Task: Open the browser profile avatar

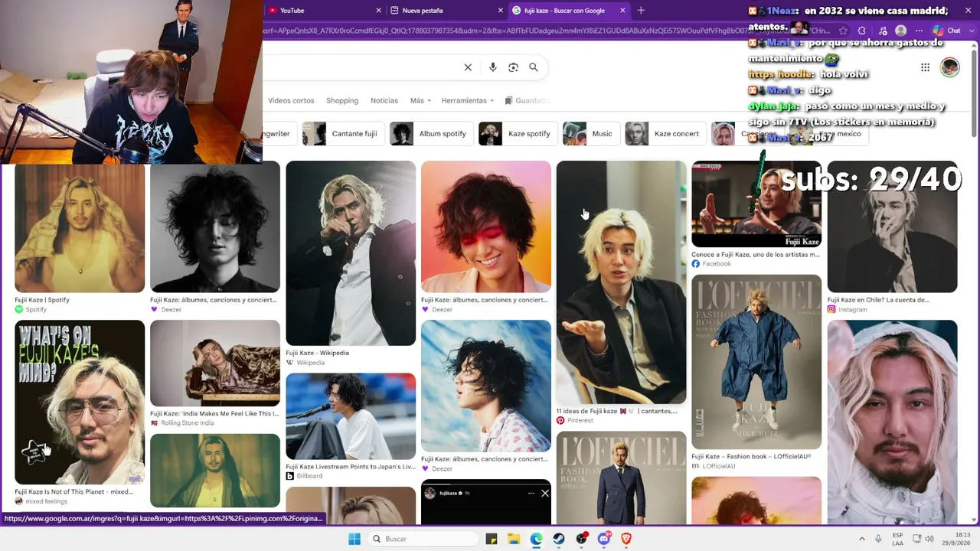Action: pos(901,31)
